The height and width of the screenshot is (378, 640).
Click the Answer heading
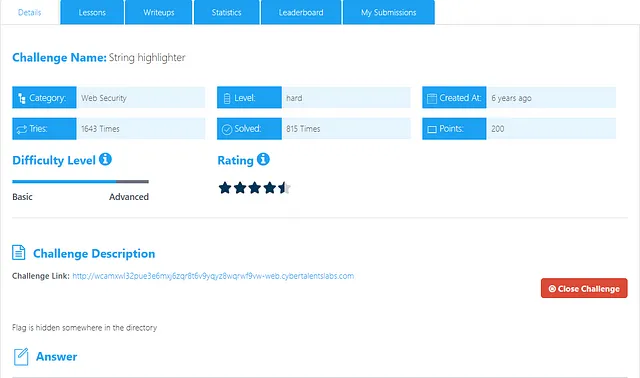56,356
